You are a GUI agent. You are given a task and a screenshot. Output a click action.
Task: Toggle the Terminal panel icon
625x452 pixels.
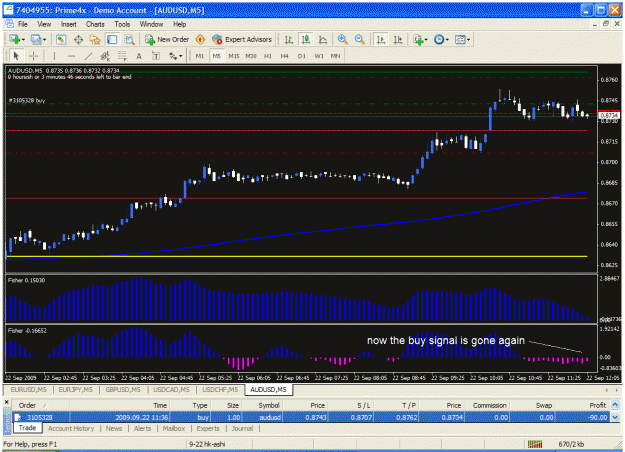pyautogui.click(x=112, y=39)
